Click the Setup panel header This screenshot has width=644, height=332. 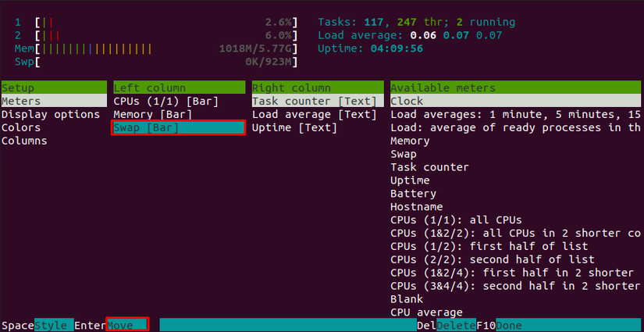point(54,88)
